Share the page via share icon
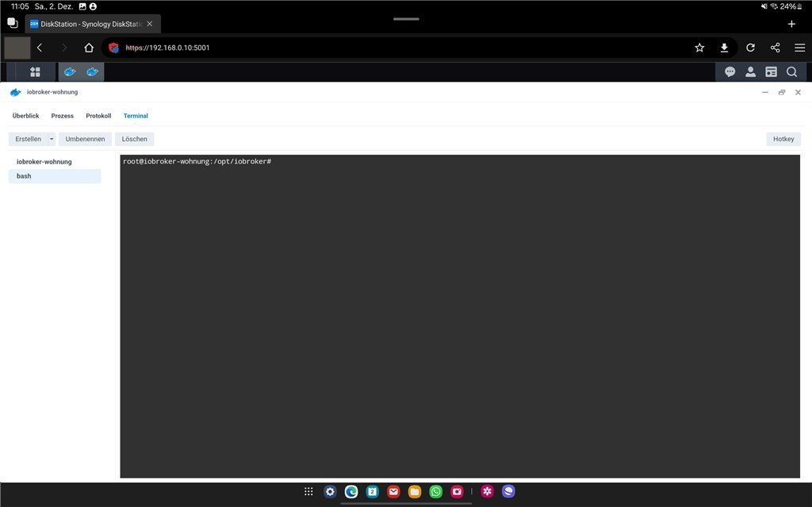Viewport: 812px width, 507px height. [x=775, y=48]
